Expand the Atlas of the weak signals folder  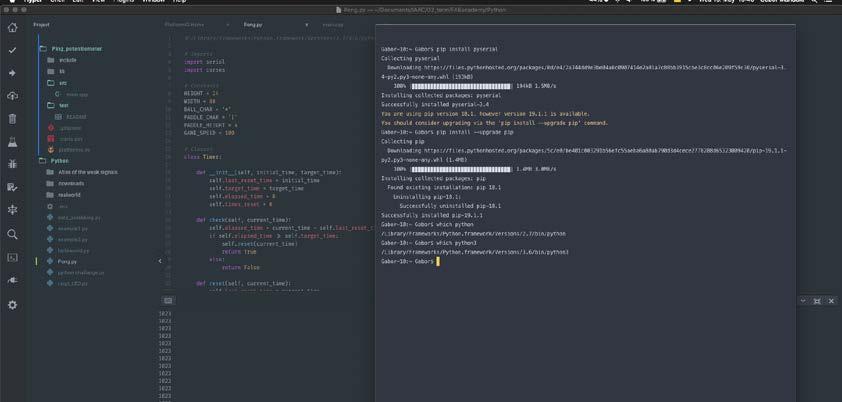click(82, 172)
